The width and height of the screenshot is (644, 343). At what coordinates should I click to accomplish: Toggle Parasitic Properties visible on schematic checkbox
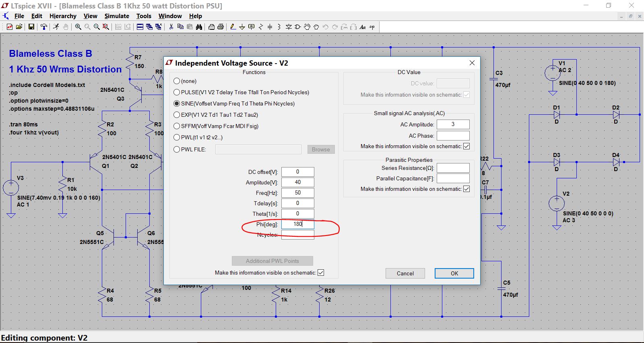[x=466, y=189]
